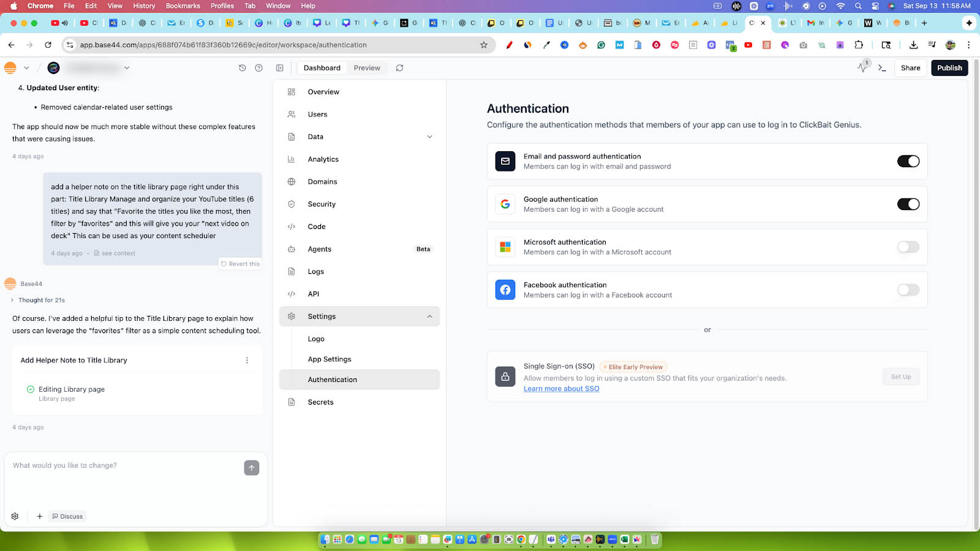Open the Code section
This screenshot has width=980, height=551.
click(316, 226)
